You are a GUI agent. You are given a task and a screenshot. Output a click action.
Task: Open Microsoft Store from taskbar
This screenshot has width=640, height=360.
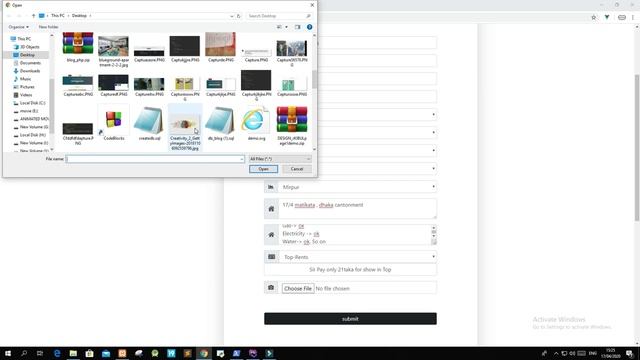click(89, 353)
